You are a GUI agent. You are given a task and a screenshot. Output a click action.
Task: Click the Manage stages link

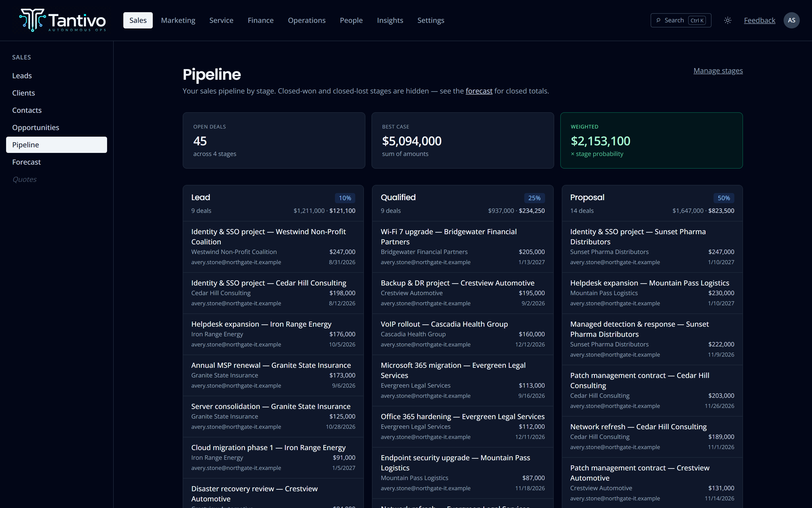[718, 71]
